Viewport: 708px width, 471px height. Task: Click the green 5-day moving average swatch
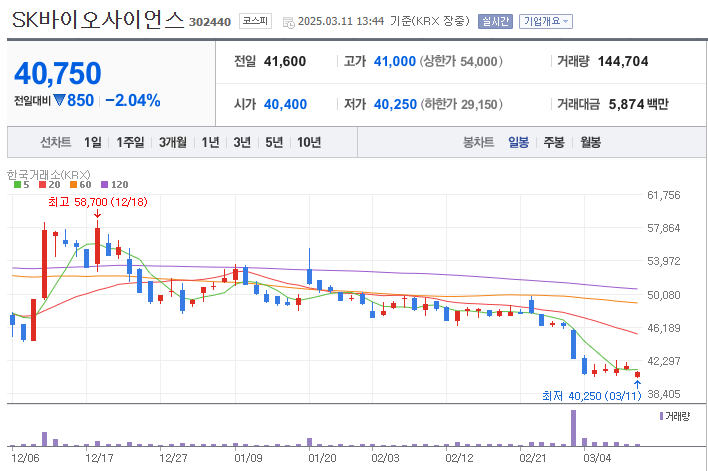point(17,184)
